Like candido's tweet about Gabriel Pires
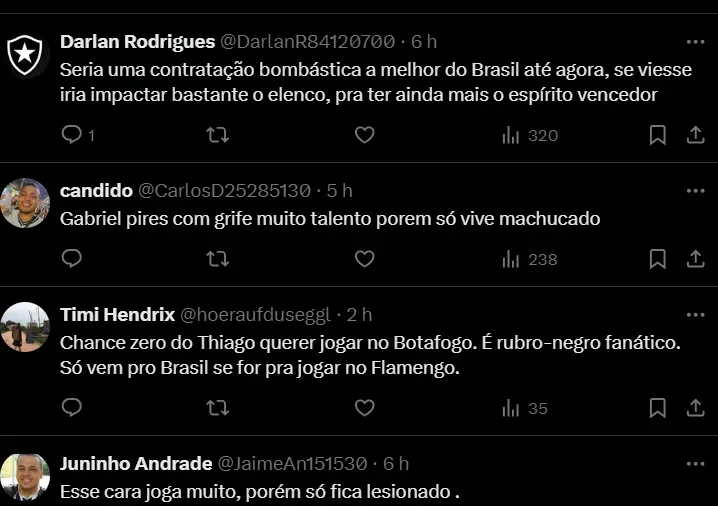The image size is (718, 506). pos(364,259)
